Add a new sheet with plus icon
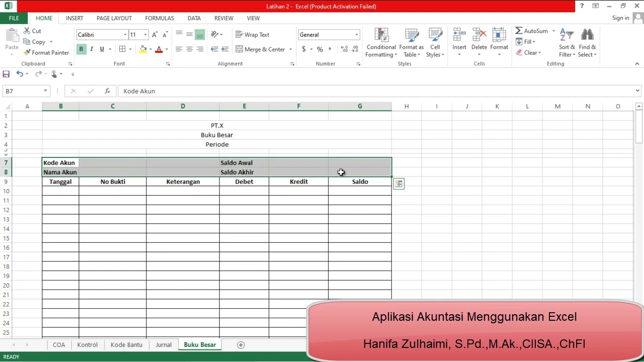This screenshot has height=362, width=644. 240,345
